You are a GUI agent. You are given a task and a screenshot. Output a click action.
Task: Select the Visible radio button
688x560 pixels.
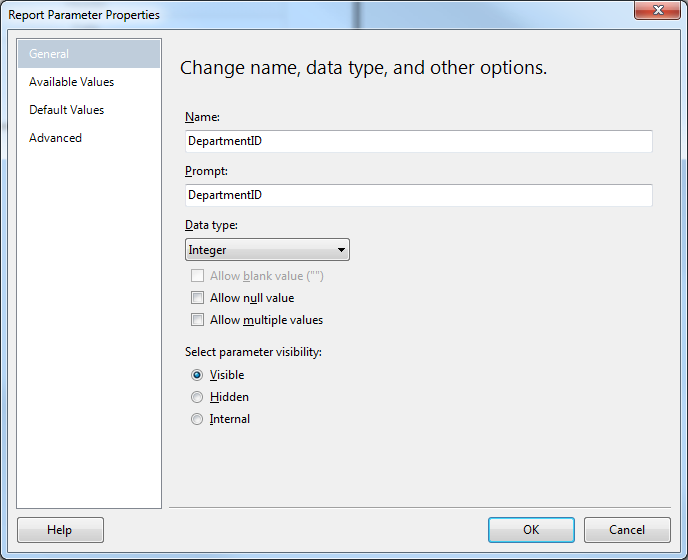(x=197, y=375)
